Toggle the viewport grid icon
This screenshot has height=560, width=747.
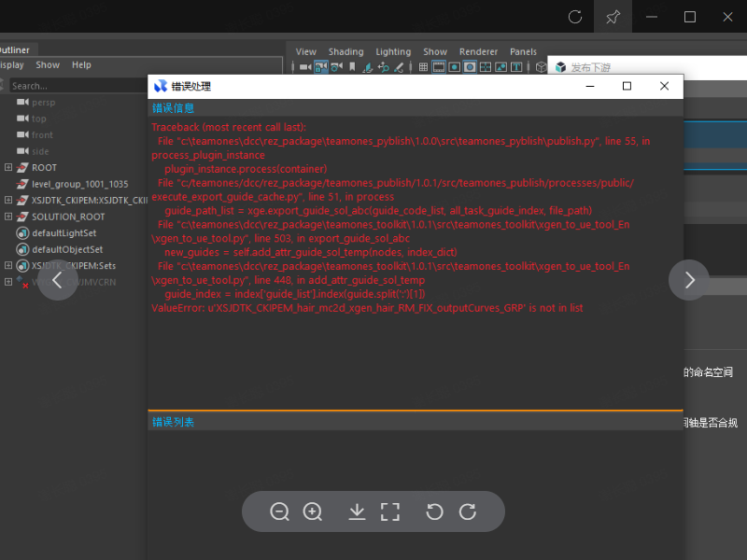[x=423, y=67]
